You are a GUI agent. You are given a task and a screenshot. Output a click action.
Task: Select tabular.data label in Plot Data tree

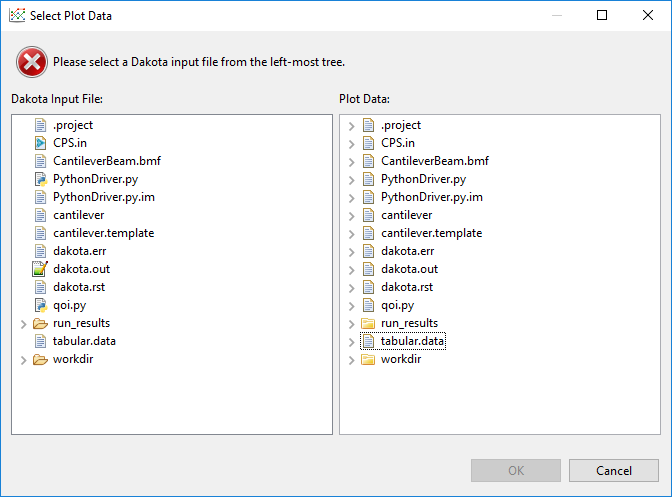click(x=412, y=341)
